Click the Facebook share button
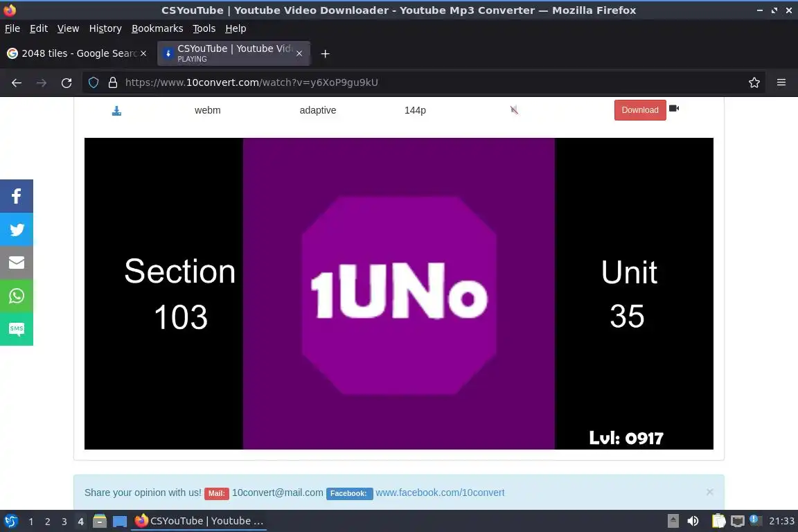Viewport: 798px width, 532px height. pyautogui.click(x=17, y=196)
